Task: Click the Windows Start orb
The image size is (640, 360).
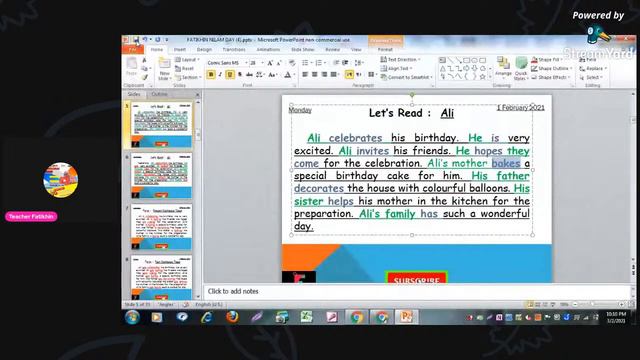Action: click(132, 317)
